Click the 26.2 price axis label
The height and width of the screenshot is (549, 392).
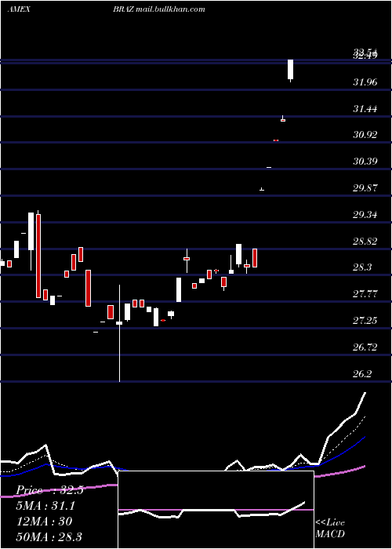click(x=362, y=374)
